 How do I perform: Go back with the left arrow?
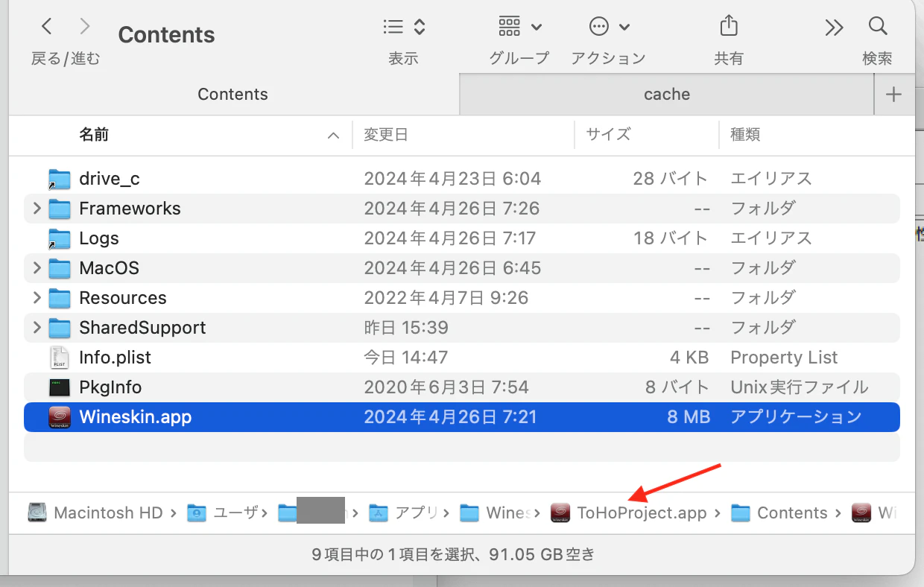point(47,27)
